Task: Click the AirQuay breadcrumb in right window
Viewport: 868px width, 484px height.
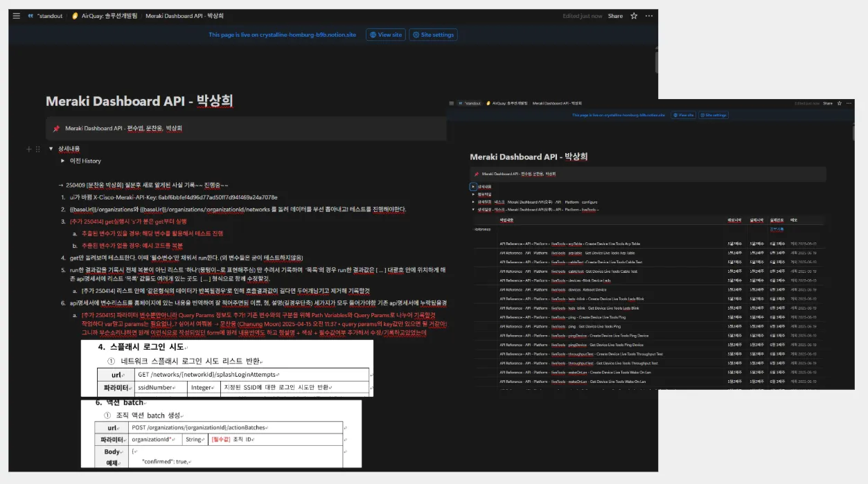Action: pyautogui.click(x=506, y=103)
